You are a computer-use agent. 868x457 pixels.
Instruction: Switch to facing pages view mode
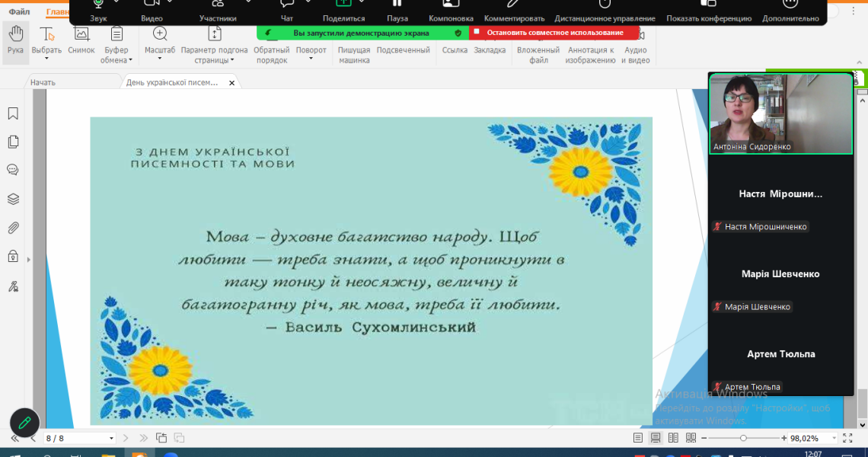(x=673, y=438)
